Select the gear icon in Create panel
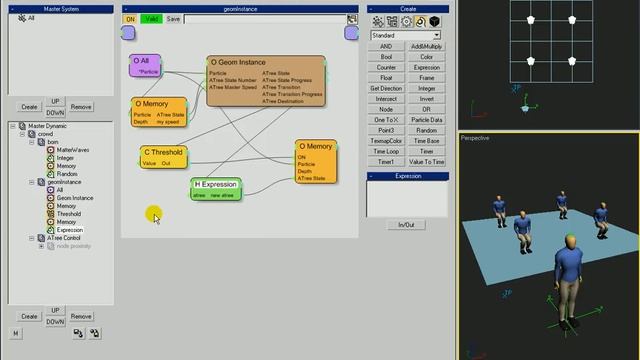Screen dimensions: 640x360 coord(407,22)
